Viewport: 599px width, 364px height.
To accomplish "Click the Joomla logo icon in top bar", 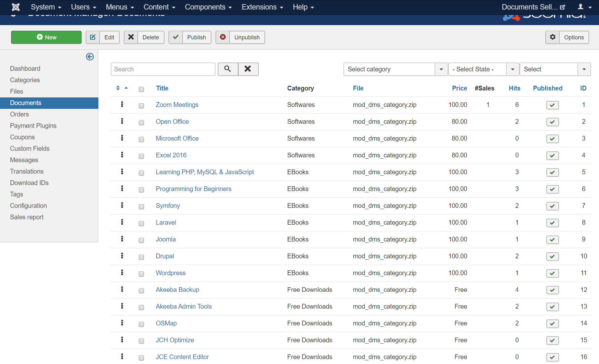I will tap(16, 7).
